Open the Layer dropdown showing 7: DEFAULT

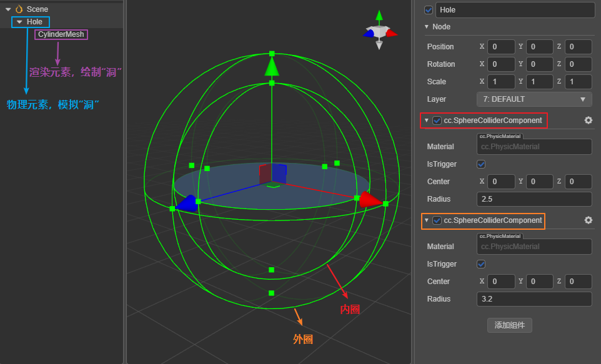(x=534, y=99)
